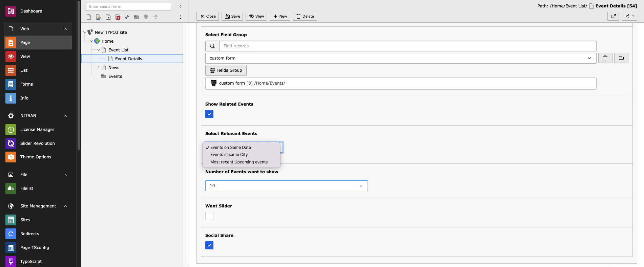Enable the Want Slider checkbox

[209, 216]
